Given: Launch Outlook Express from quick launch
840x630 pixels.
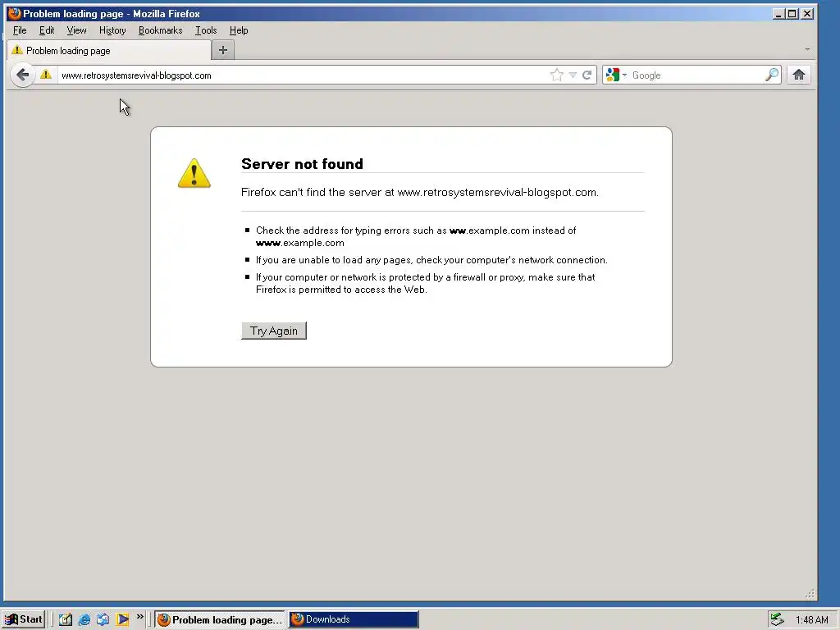Looking at the screenshot, I should [x=103, y=619].
